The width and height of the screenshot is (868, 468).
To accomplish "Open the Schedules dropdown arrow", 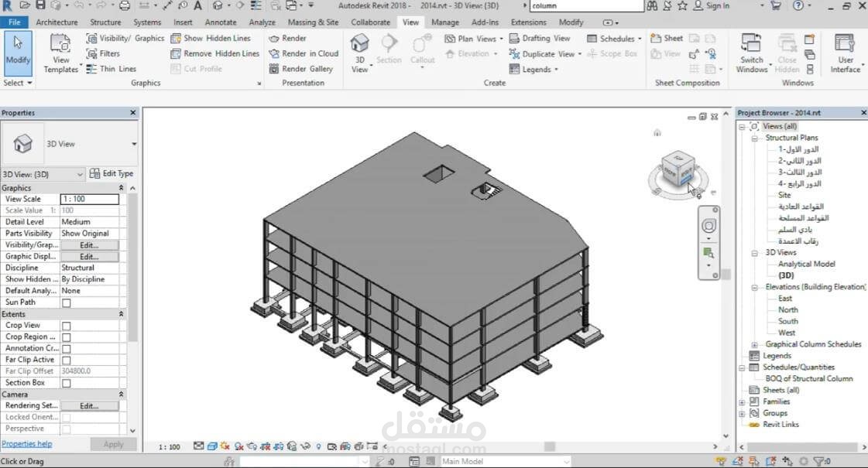I will pos(640,39).
